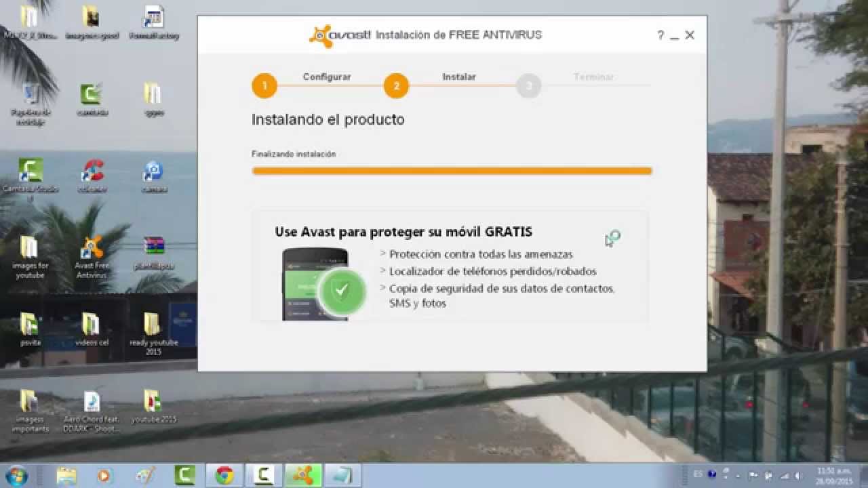Open the Camtasia Studio desktop shortcut

(31, 179)
